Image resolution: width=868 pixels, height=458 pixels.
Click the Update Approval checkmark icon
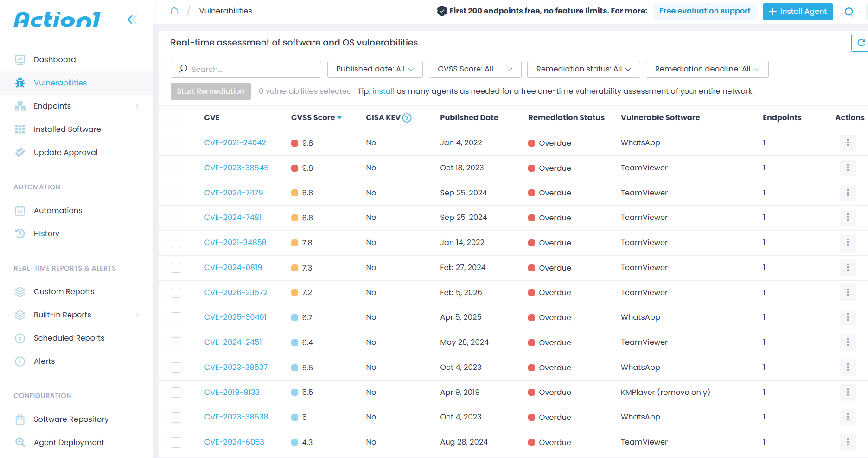(20, 152)
